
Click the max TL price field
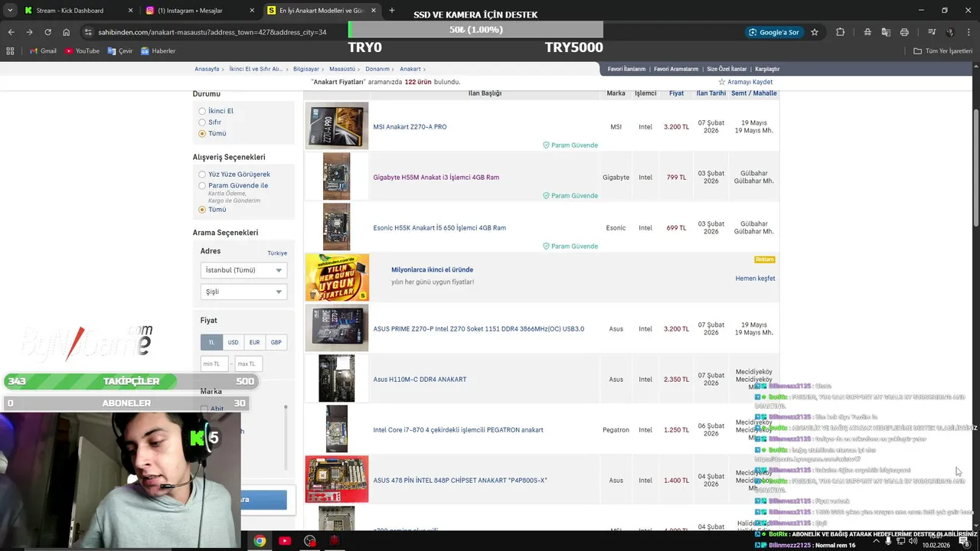point(249,364)
